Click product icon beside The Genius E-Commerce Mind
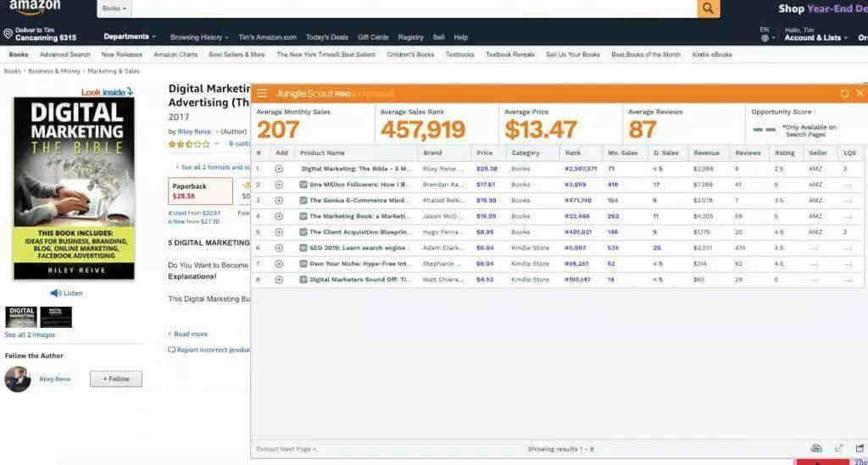 click(x=303, y=200)
